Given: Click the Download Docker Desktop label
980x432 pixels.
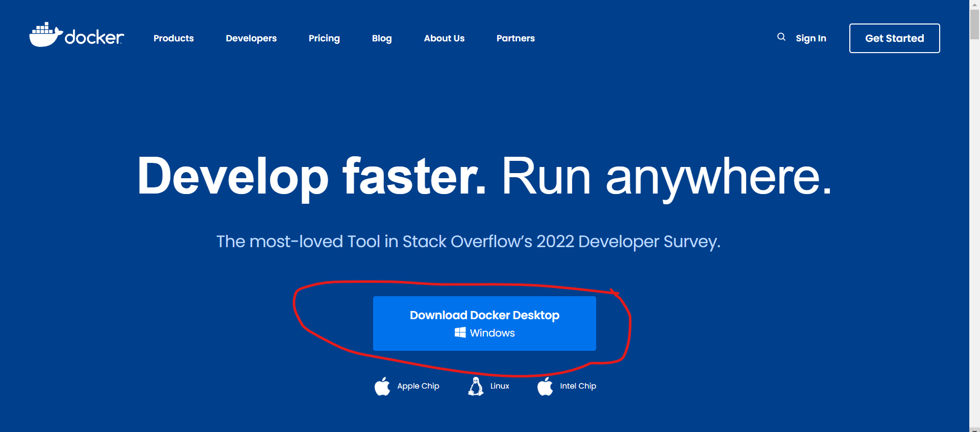Looking at the screenshot, I should click(x=484, y=315).
